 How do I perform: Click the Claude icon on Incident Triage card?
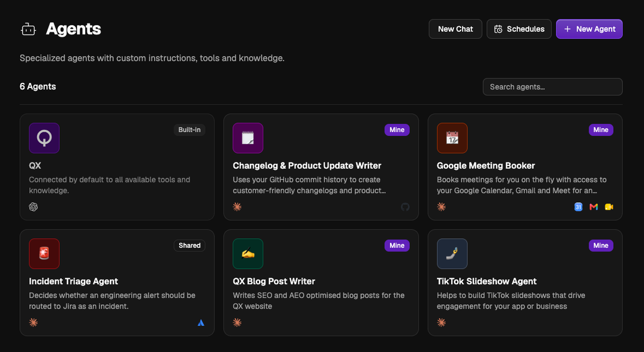click(x=34, y=323)
